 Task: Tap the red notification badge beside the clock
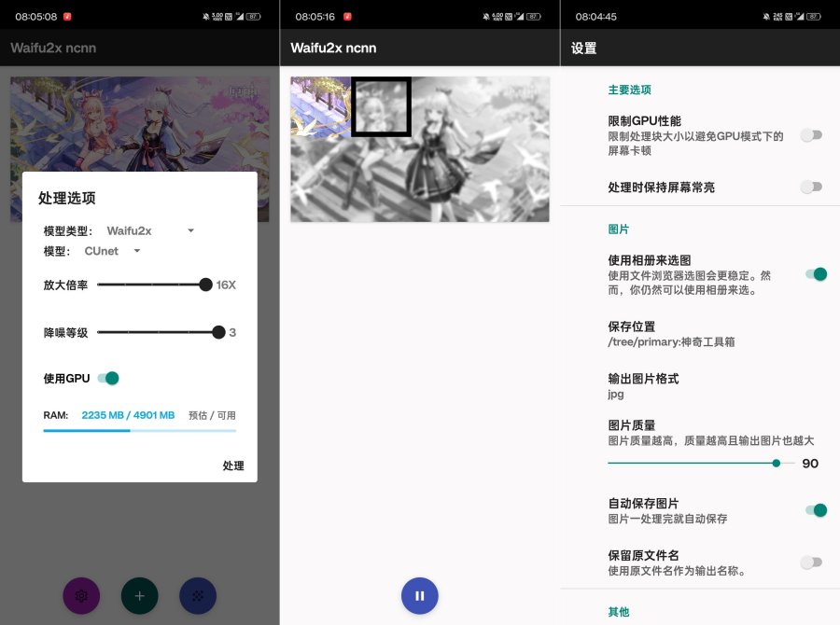pyautogui.click(x=65, y=15)
